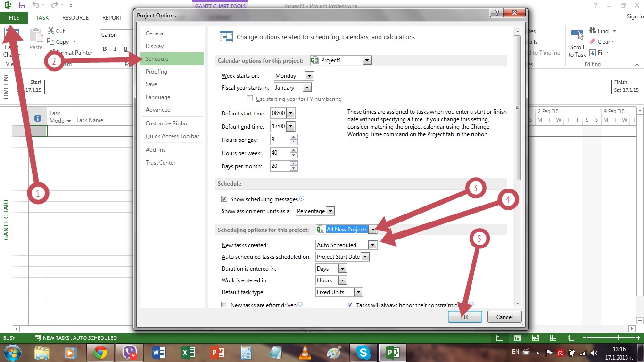Click Team Planner view icon in status bar
This screenshot has width=644, height=362.
(535, 338)
